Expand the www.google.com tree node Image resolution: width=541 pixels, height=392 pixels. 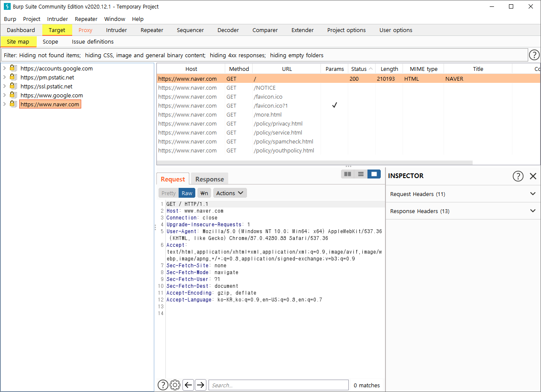5,95
